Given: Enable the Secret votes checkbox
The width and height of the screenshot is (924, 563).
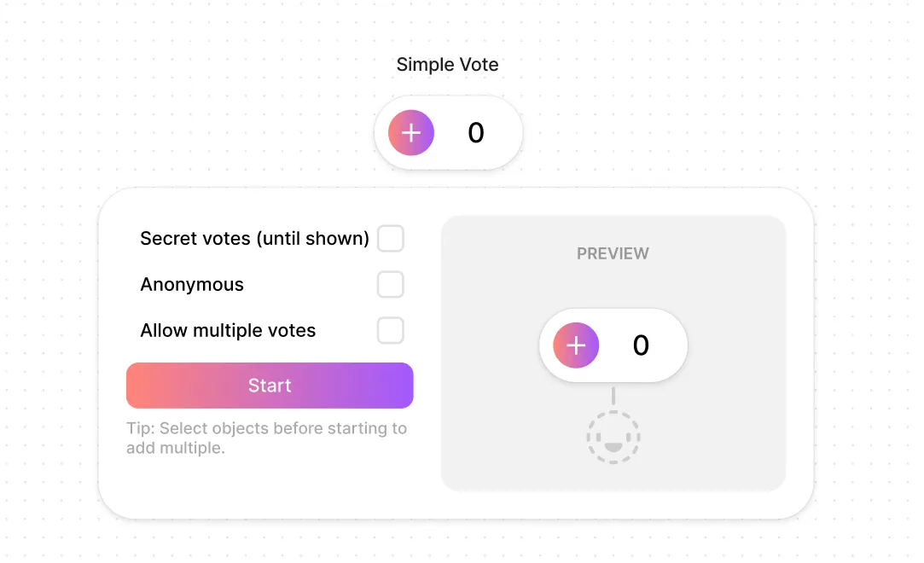Looking at the screenshot, I should (x=391, y=239).
